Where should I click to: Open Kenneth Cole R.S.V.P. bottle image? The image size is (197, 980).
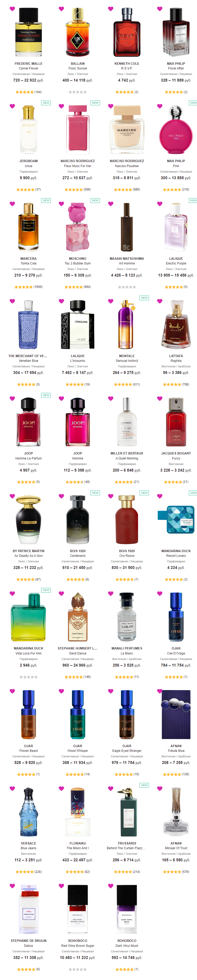127,32
